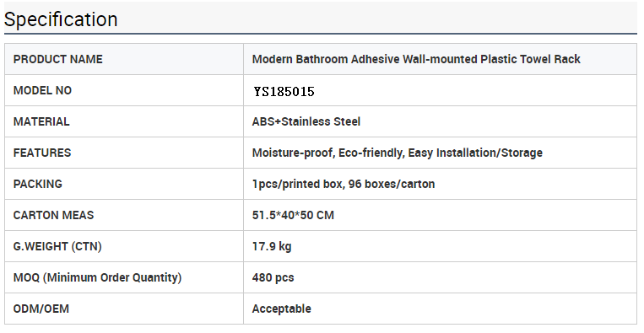This screenshot has width=644, height=333.
Task: Click the 1pcs/printed box packing value
Action: pos(344,184)
